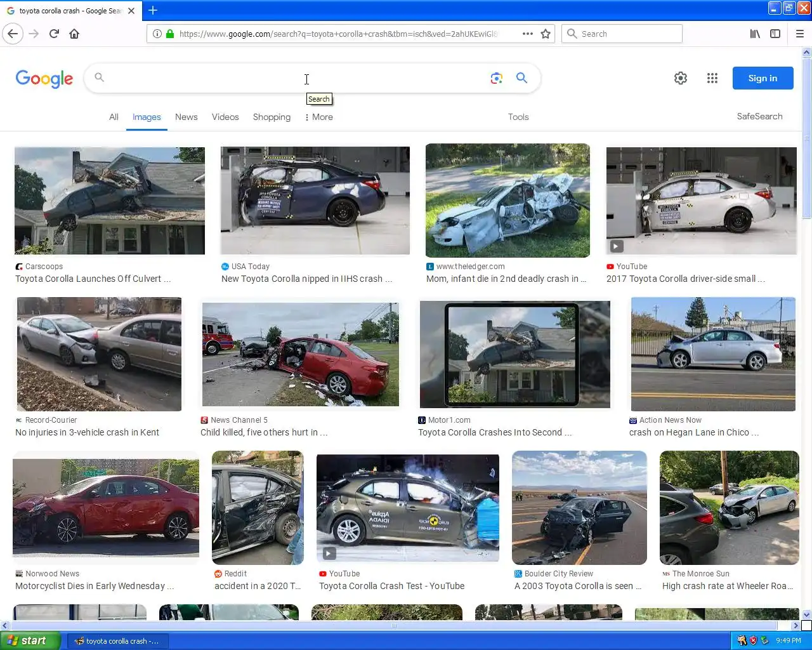Viewport: 812px width, 650px height.
Task: Open the Firefox hamburger menu
Action: click(799, 34)
